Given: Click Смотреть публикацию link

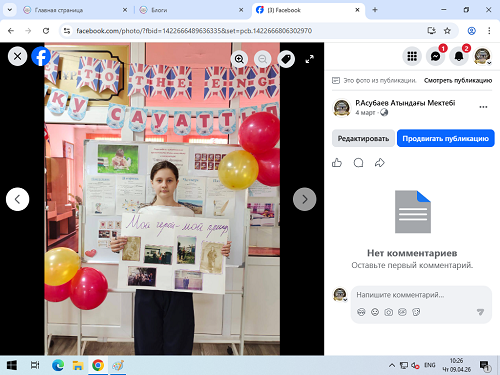Looking at the screenshot, I should (x=458, y=80).
